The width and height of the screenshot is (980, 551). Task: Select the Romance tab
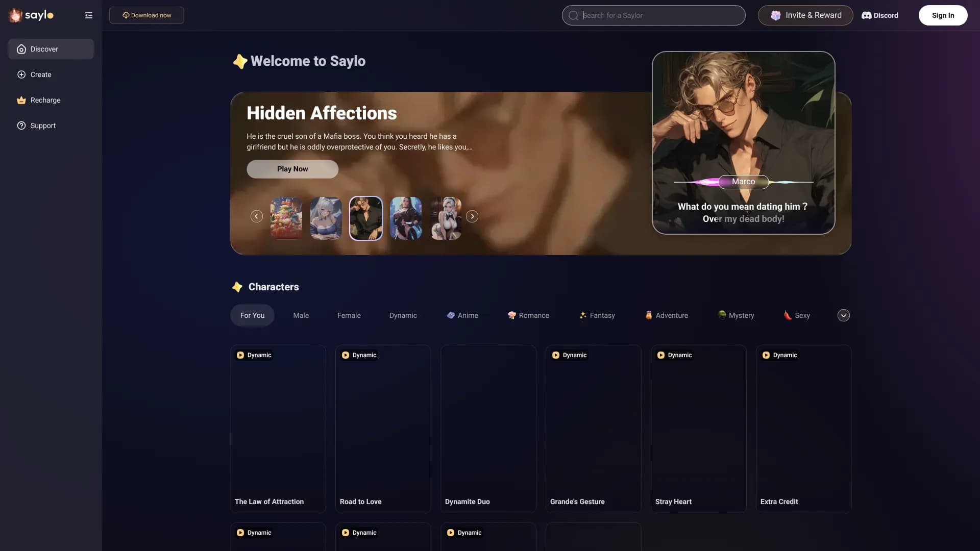529,315
